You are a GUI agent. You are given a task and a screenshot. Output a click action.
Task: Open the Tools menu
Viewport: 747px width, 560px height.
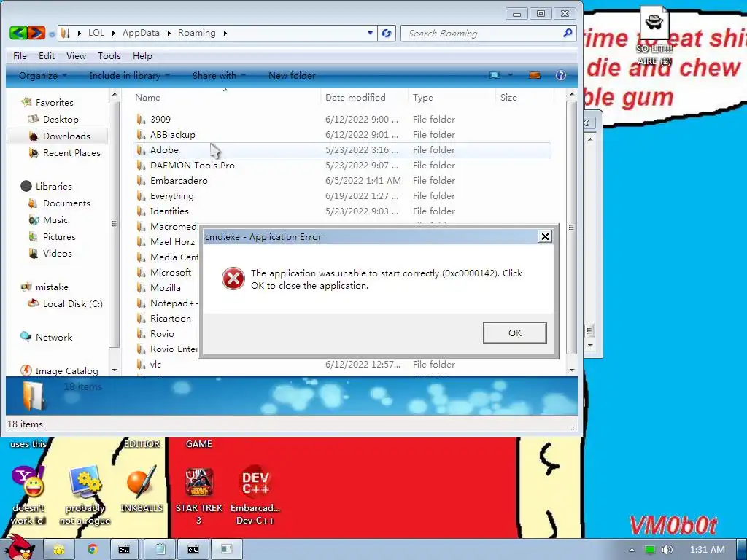[109, 55]
